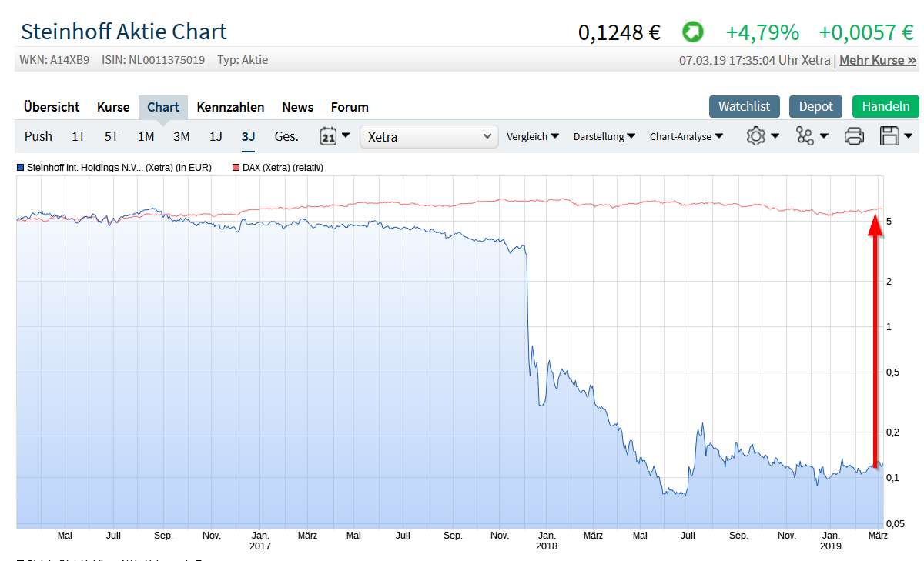Click the Ges. time range option

click(286, 135)
